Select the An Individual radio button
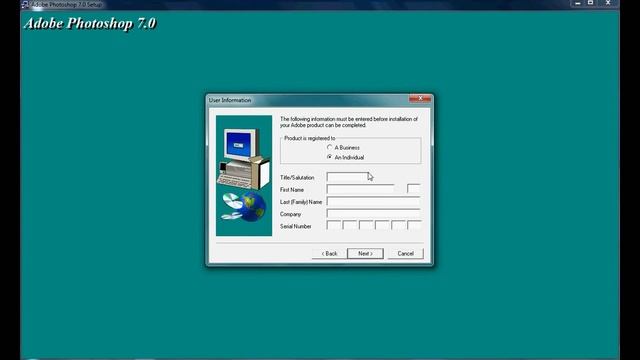This screenshot has height=360, width=640. 330,157
